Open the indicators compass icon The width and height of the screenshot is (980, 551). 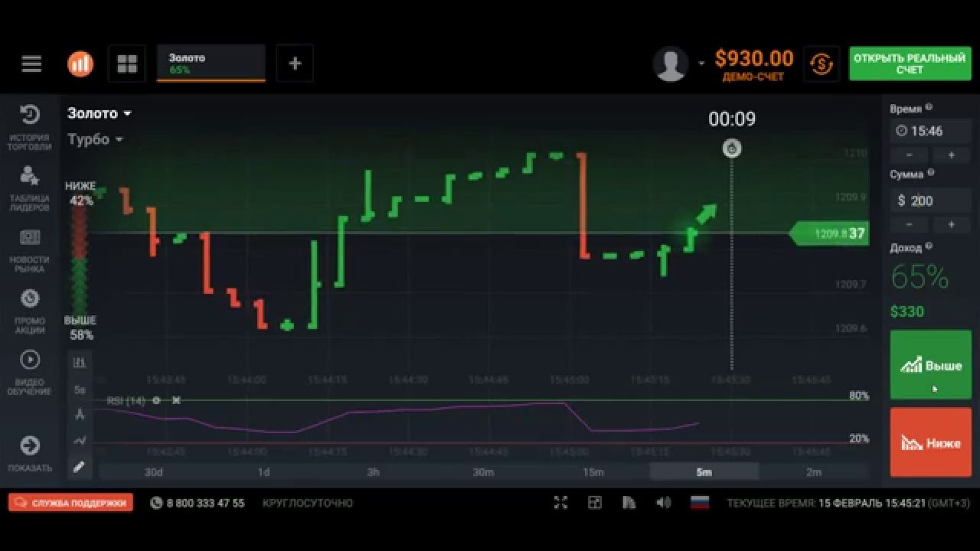click(80, 415)
